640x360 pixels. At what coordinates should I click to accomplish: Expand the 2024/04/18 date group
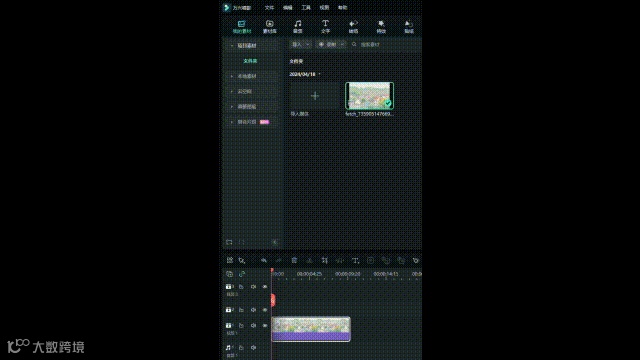320,74
